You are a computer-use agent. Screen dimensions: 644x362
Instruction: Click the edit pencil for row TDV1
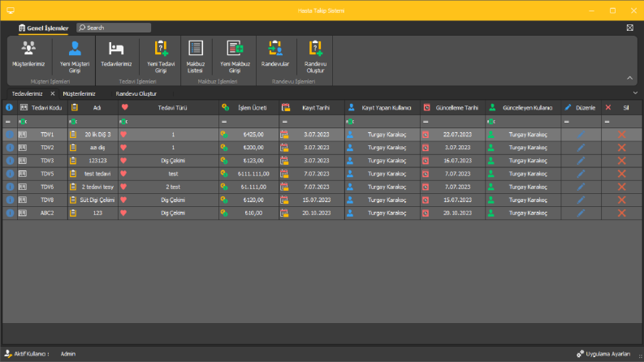click(581, 135)
